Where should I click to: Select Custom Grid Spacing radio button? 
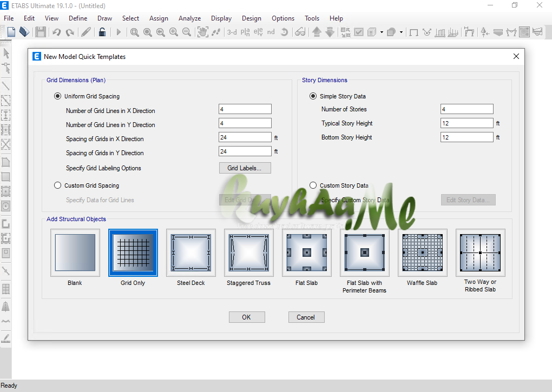(x=57, y=185)
